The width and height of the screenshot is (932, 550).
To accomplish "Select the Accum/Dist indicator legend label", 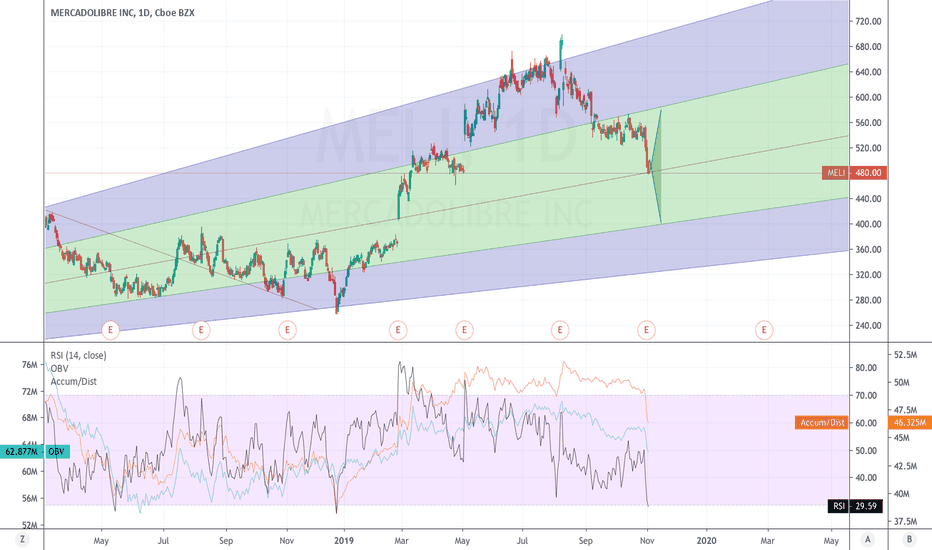I will pos(74,382).
